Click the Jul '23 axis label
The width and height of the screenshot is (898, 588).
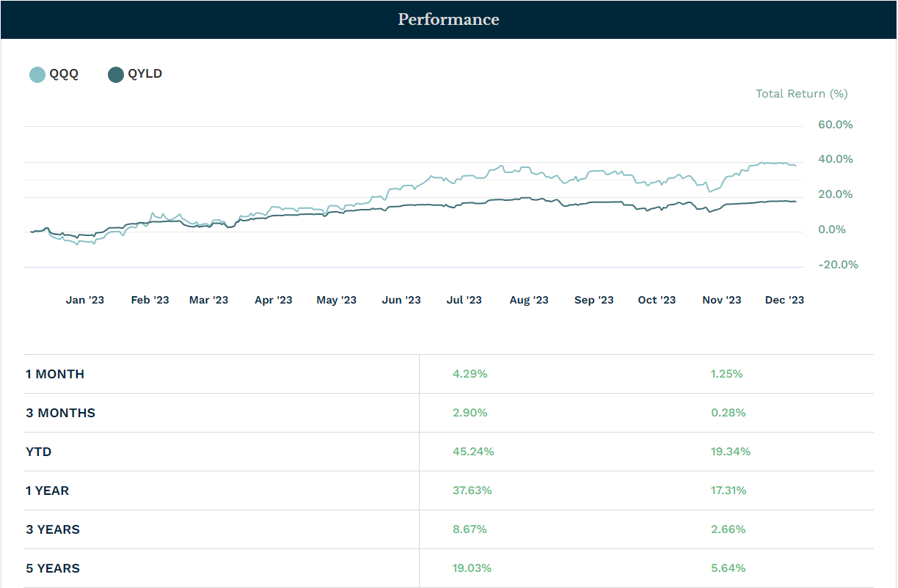[x=464, y=300]
